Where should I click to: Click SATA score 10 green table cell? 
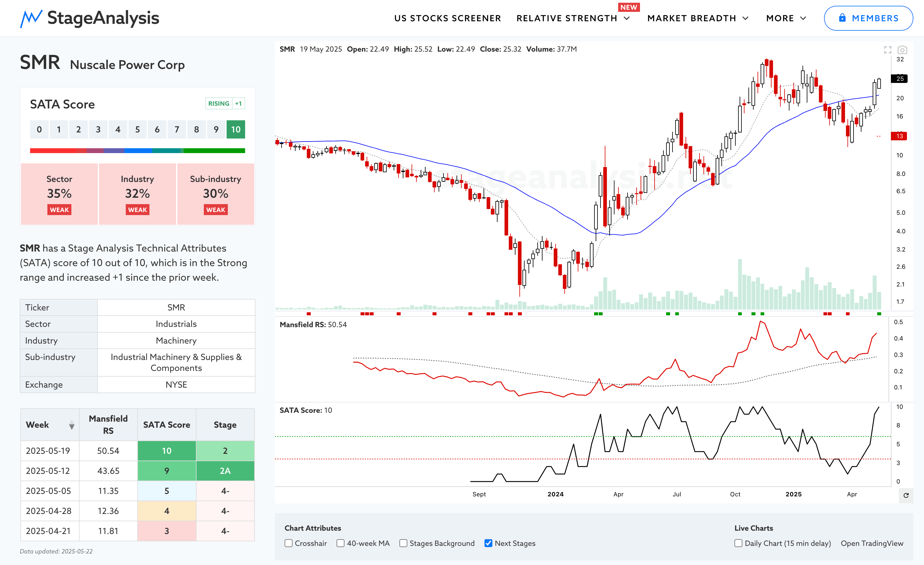pos(166,451)
